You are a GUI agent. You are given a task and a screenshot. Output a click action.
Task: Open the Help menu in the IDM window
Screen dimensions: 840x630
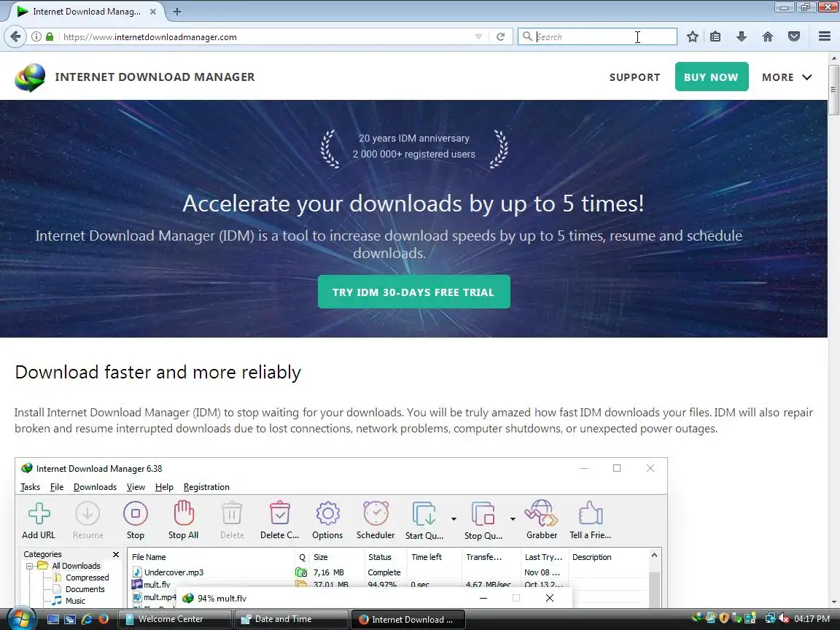164,487
